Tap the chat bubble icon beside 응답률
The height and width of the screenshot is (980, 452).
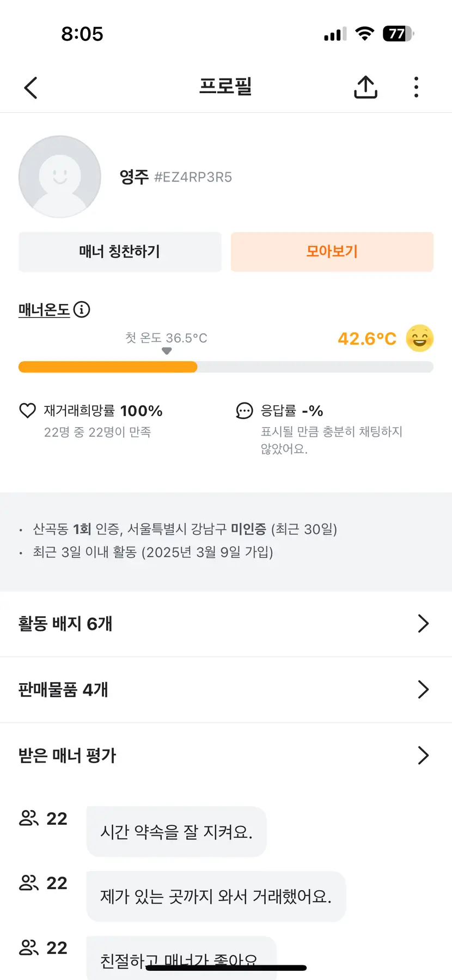click(245, 411)
